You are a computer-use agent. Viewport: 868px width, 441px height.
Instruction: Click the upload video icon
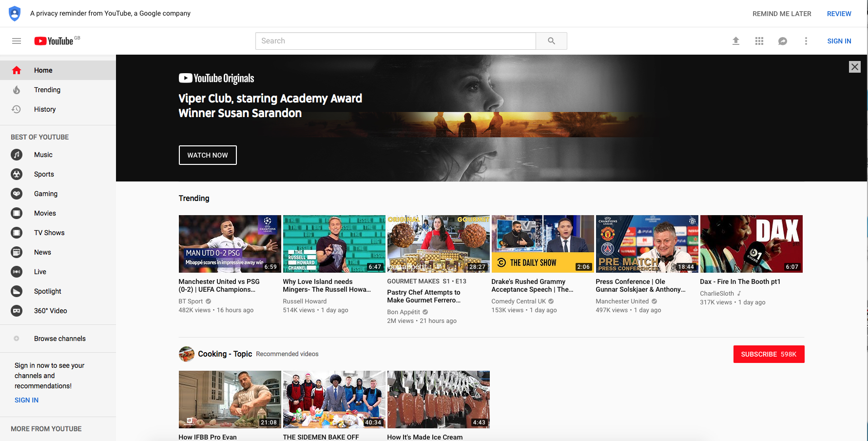(736, 41)
